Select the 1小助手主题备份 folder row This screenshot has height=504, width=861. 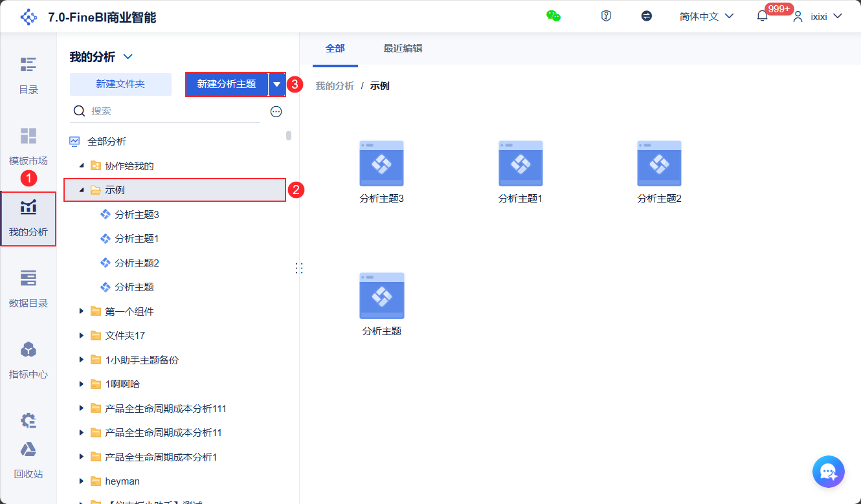pos(175,360)
